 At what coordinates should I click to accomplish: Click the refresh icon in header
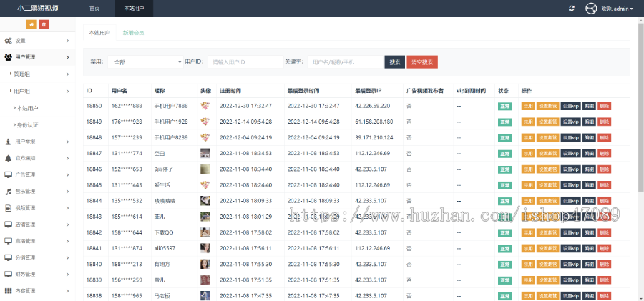coord(572,8)
